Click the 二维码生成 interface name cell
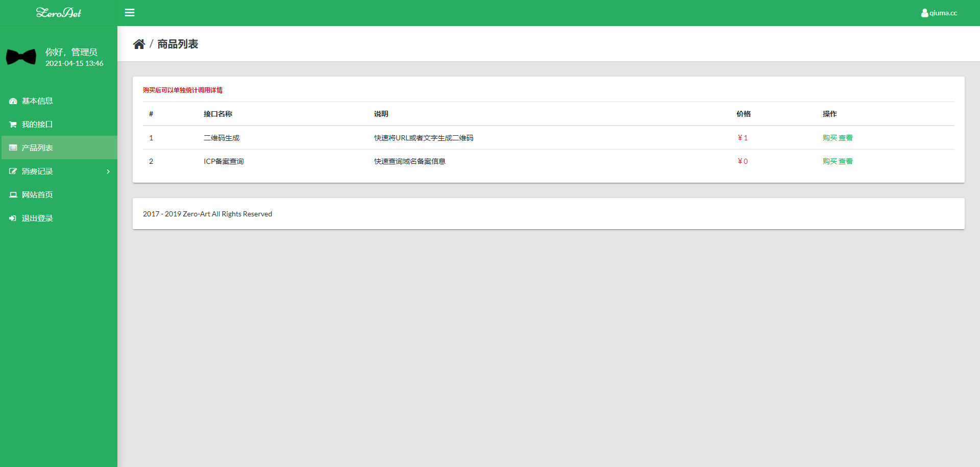 pos(222,138)
